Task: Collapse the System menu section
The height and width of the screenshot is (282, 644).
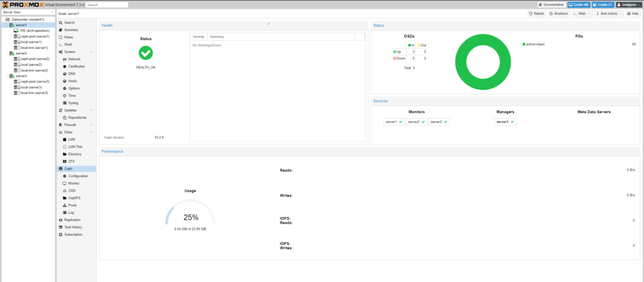Action: 91,52
